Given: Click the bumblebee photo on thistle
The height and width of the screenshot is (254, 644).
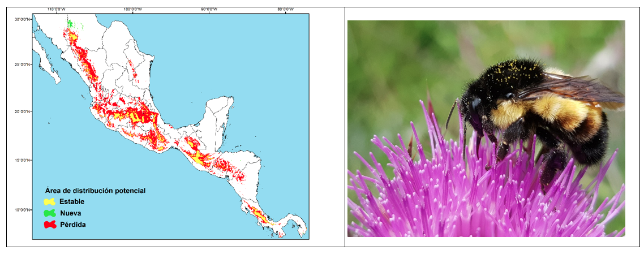Looking at the screenshot, I should tap(486, 128).
